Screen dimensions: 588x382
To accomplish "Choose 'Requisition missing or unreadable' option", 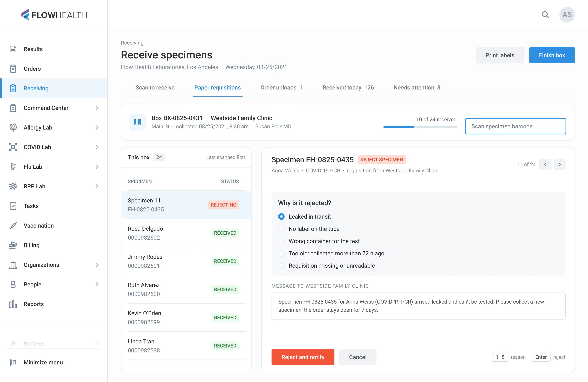I will coord(281,266).
